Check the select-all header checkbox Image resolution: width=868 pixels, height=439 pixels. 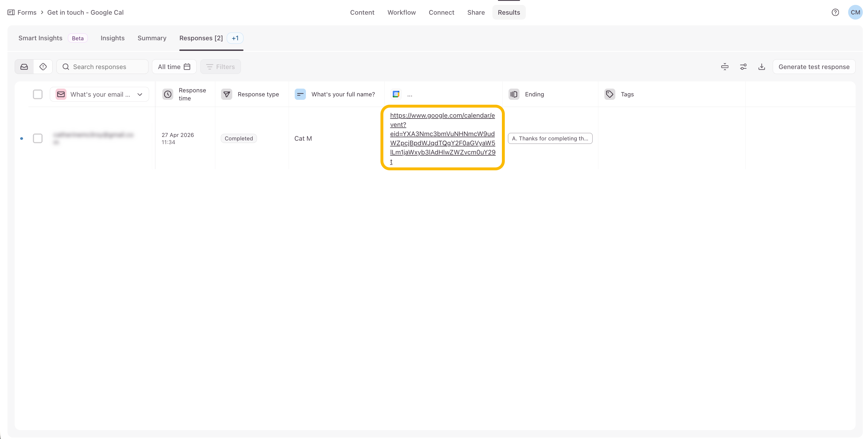[38, 94]
